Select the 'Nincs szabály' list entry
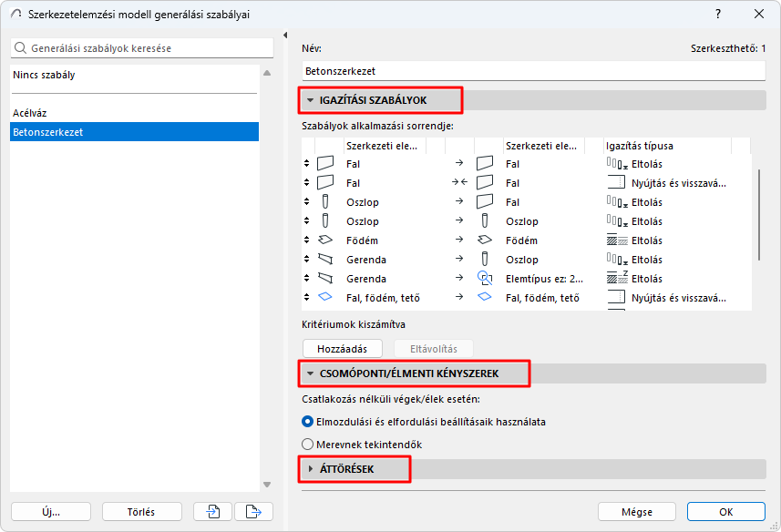Screen dimensions: 781x532 (x=44, y=75)
